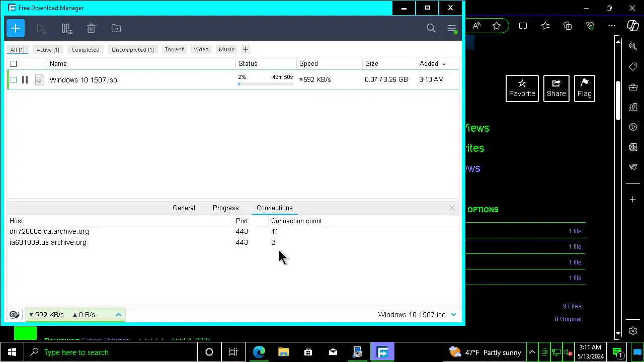
Task: Click the Flag button in browser
Action: click(584, 88)
